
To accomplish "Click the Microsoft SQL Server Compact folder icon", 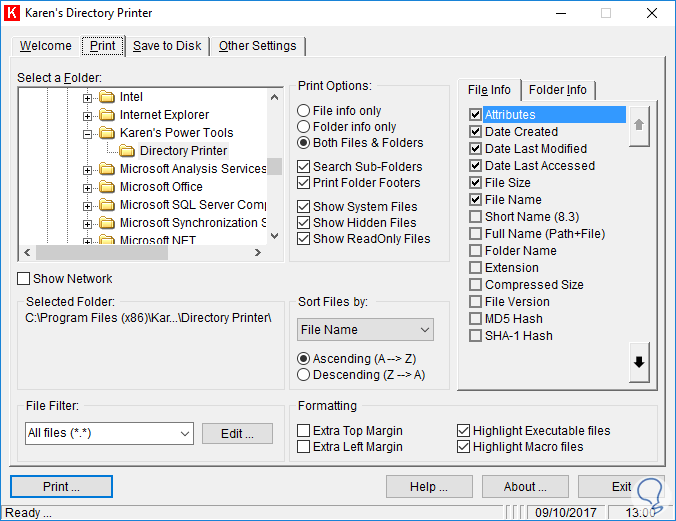I will [107, 205].
